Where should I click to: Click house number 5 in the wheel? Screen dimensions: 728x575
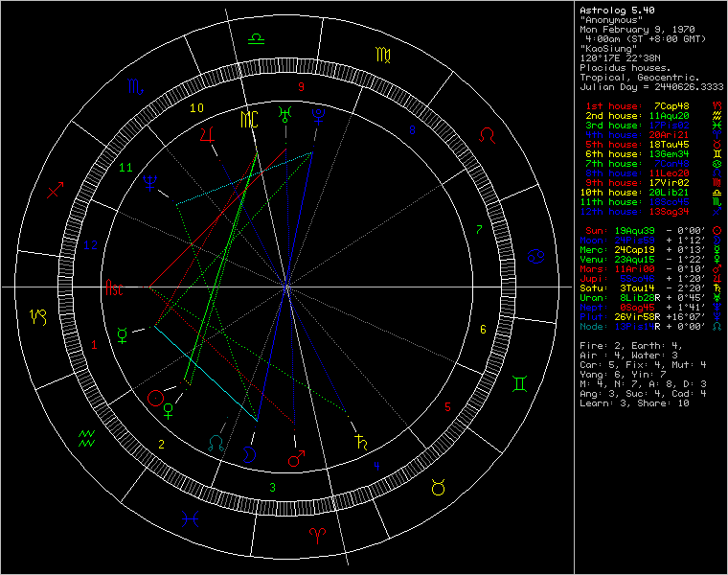(447, 407)
